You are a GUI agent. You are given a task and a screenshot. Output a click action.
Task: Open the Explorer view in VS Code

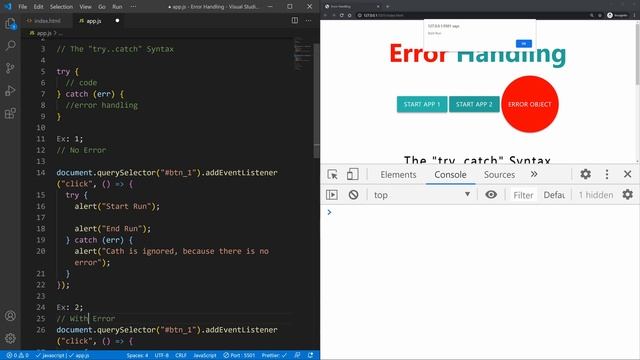pyautogui.click(x=10, y=24)
